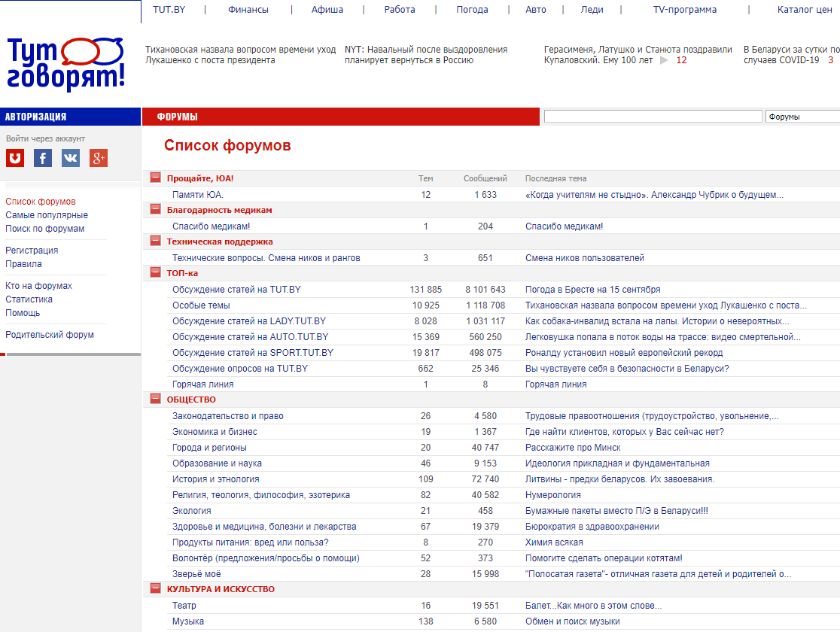Open the 'Форумы' search scope dropdown
The height and width of the screenshot is (632, 840).
pos(802,116)
